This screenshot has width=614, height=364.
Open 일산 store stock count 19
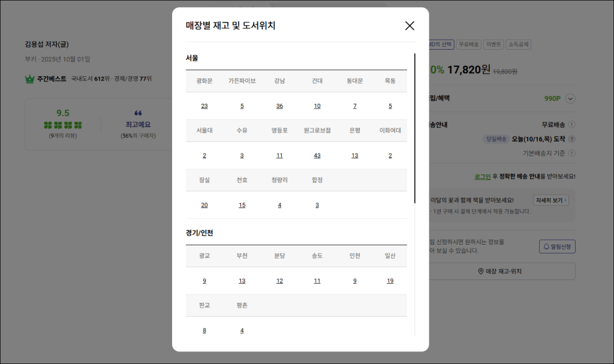pyautogui.click(x=390, y=281)
